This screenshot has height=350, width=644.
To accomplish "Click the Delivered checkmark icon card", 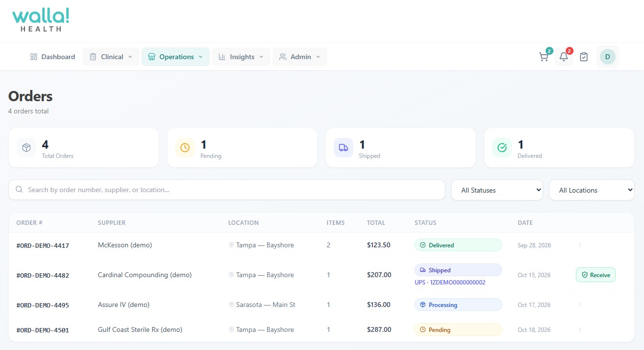I will coord(502,148).
